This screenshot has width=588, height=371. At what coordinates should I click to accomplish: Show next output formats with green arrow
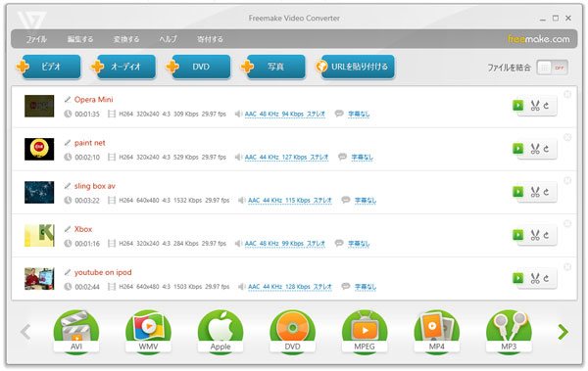pyautogui.click(x=563, y=332)
